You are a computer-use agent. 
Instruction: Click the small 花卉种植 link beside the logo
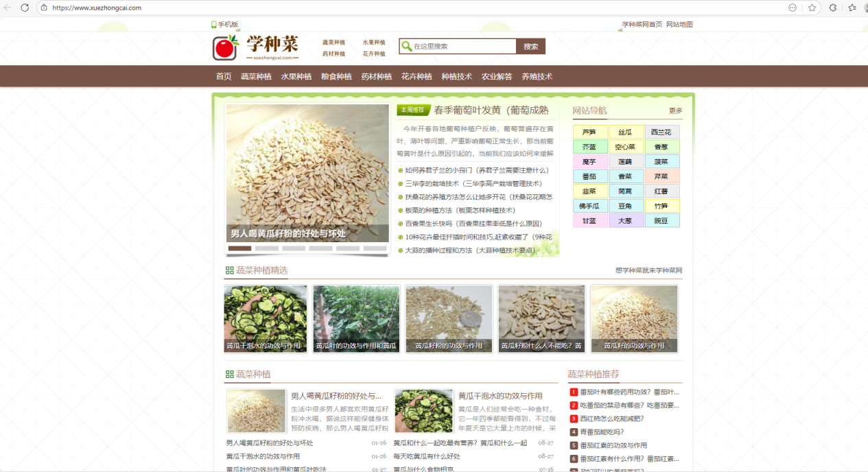pyautogui.click(x=374, y=54)
